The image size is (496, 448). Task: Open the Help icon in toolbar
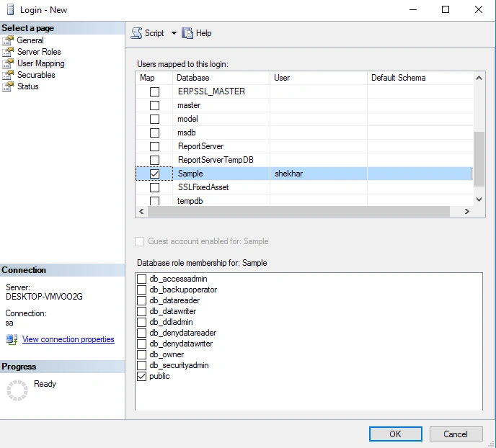(187, 33)
